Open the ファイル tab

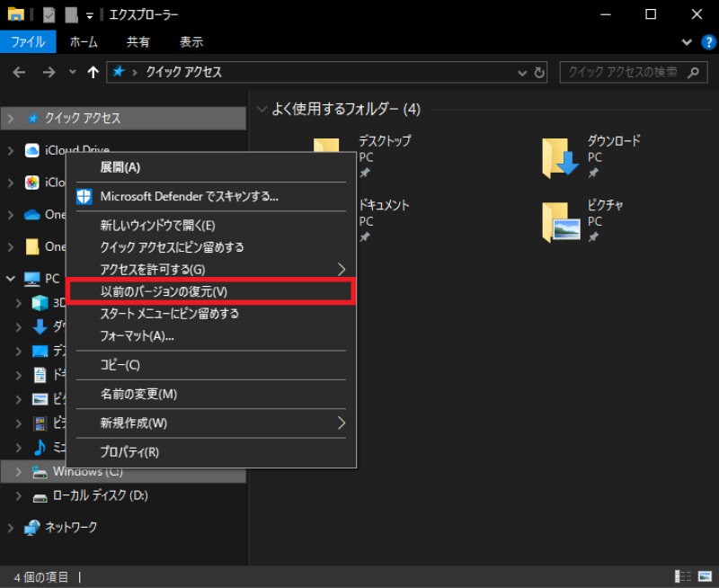pyautogui.click(x=28, y=41)
